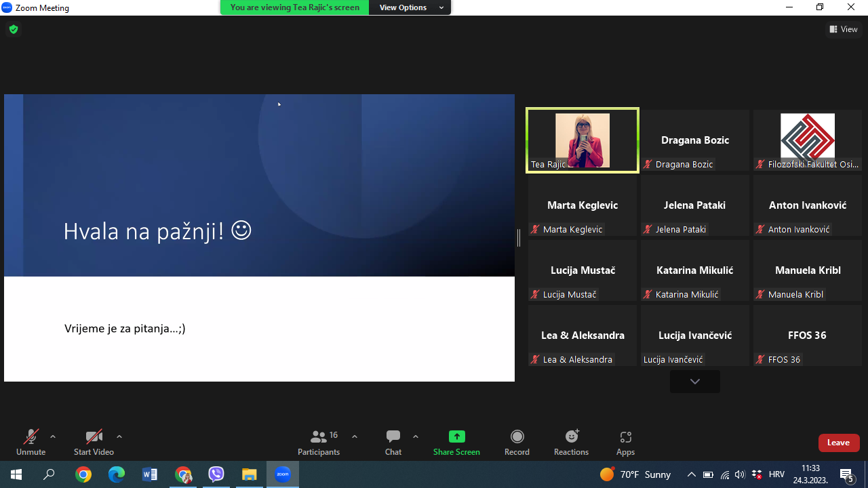Unmute the microphone in Zoom

click(x=31, y=443)
